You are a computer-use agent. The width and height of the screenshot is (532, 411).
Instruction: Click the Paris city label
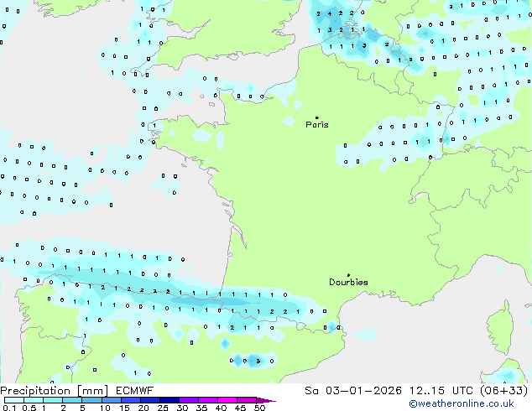(317, 125)
